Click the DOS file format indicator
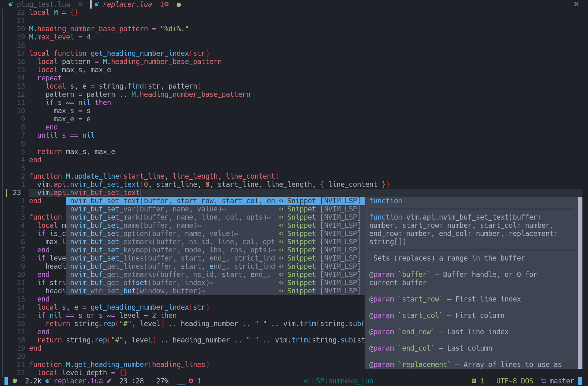 [527, 381]
